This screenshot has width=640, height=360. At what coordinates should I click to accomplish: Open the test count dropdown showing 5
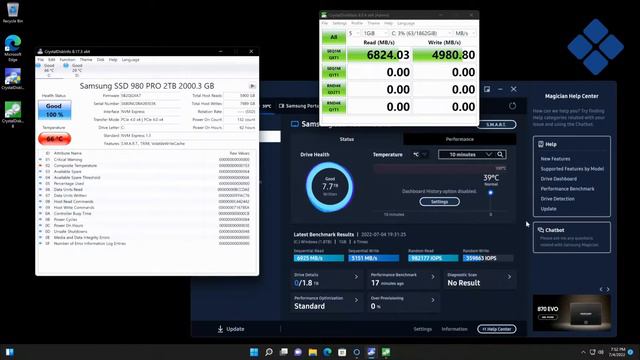click(x=353, y=33)
